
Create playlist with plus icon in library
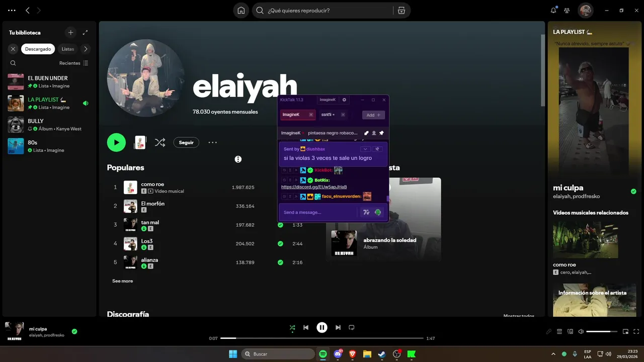point(70,32)
